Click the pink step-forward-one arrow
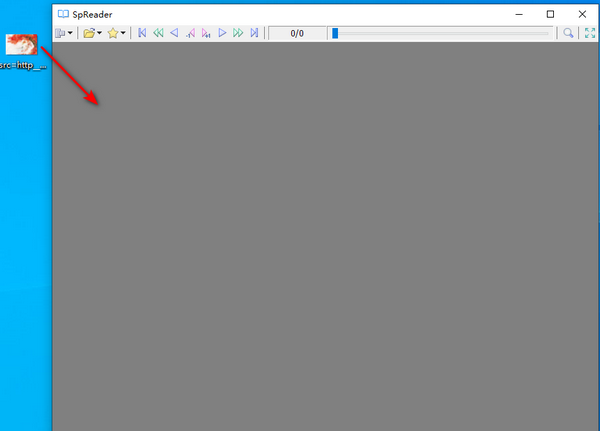This screenshot has width=600, height=431. 206,33
